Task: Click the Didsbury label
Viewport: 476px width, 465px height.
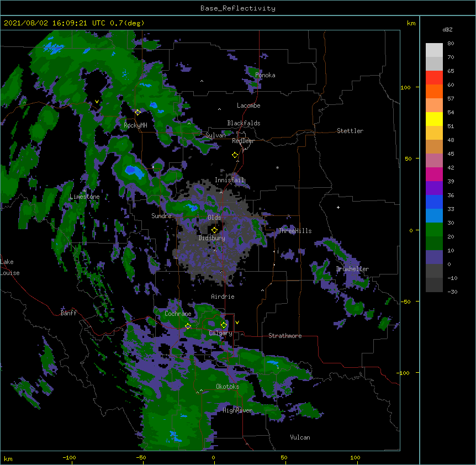Action: pyautogui.click(x=211, y=238)
